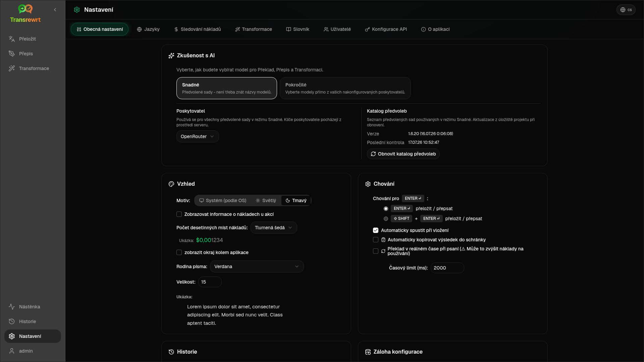Screen dimensions: 644x362
Task: Click the refresh icon by real-time translation option
Action: [383, 251]
